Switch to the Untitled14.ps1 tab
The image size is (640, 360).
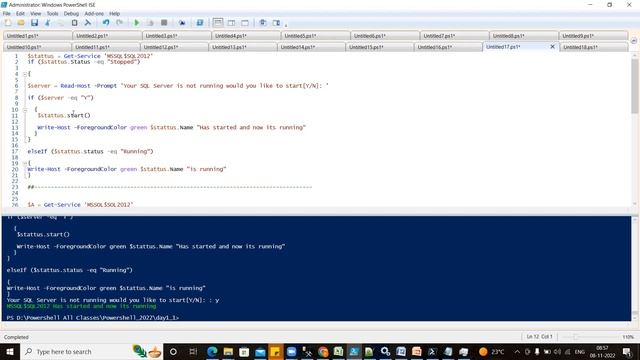point(311,47)
